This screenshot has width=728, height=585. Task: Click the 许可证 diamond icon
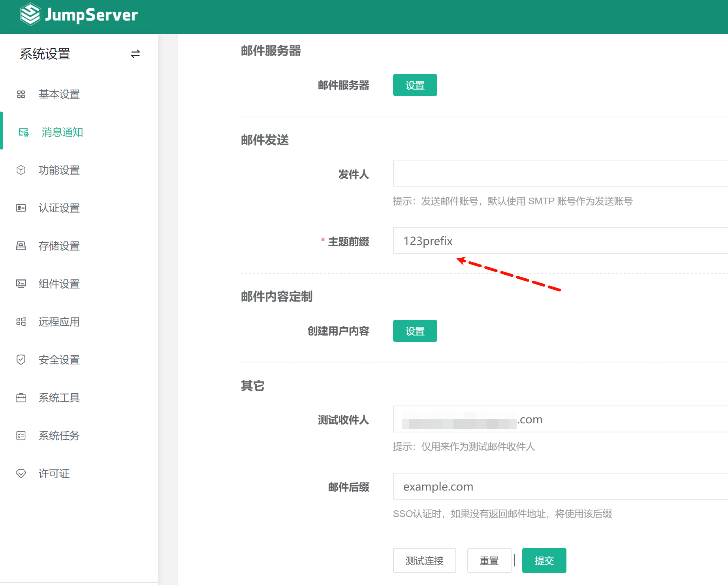click(21, 474)
